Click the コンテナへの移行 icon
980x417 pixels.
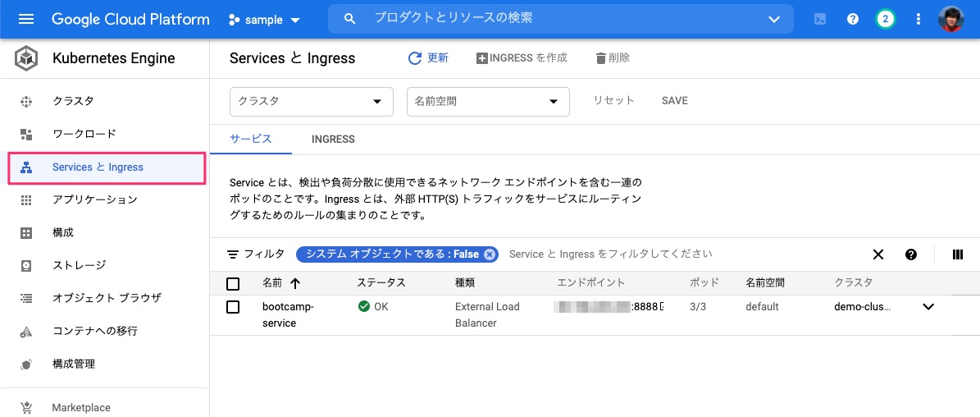pos(25,332)
